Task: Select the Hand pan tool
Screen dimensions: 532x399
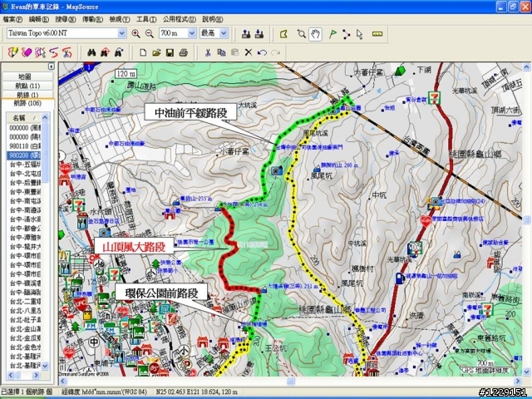Action: (x=315, y=34)
